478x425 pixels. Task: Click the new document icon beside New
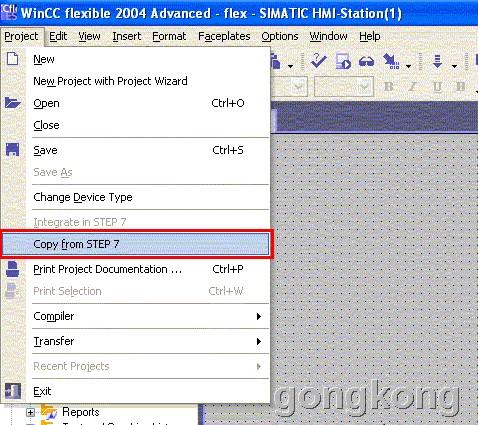[x=13, y=59]
